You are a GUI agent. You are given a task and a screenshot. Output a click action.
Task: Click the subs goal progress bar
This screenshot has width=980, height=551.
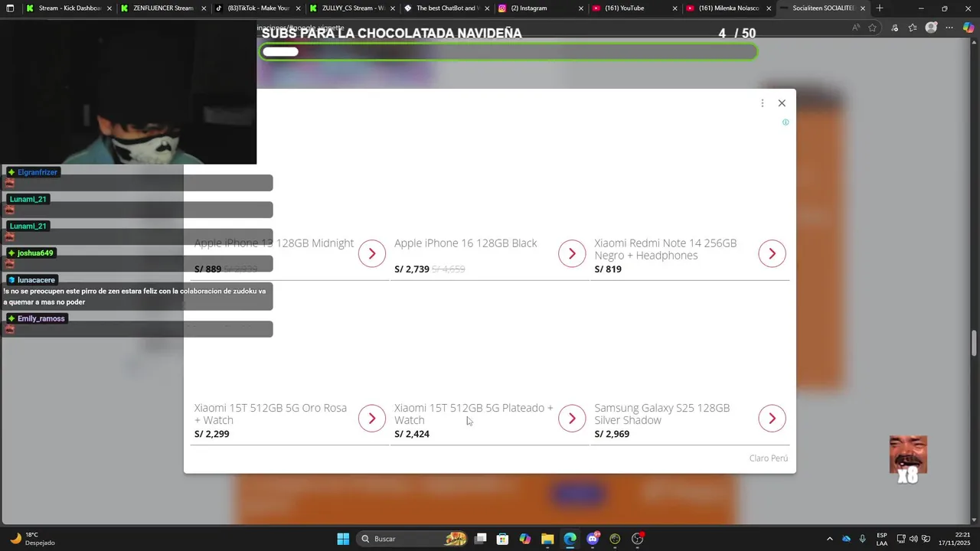pyautogui.click(x=509, y=52)
